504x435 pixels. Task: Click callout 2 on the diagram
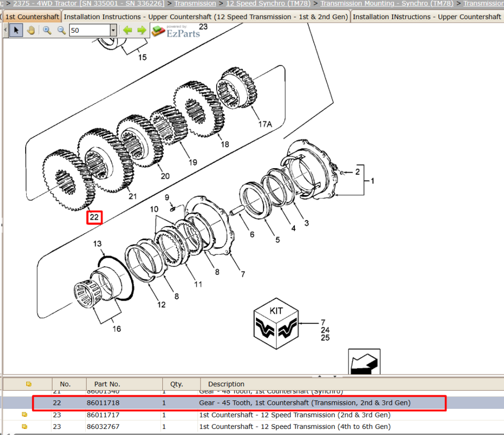tap(357, 172)
